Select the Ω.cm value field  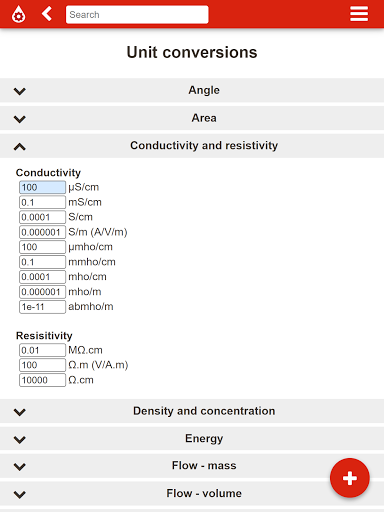pos(42,380)
